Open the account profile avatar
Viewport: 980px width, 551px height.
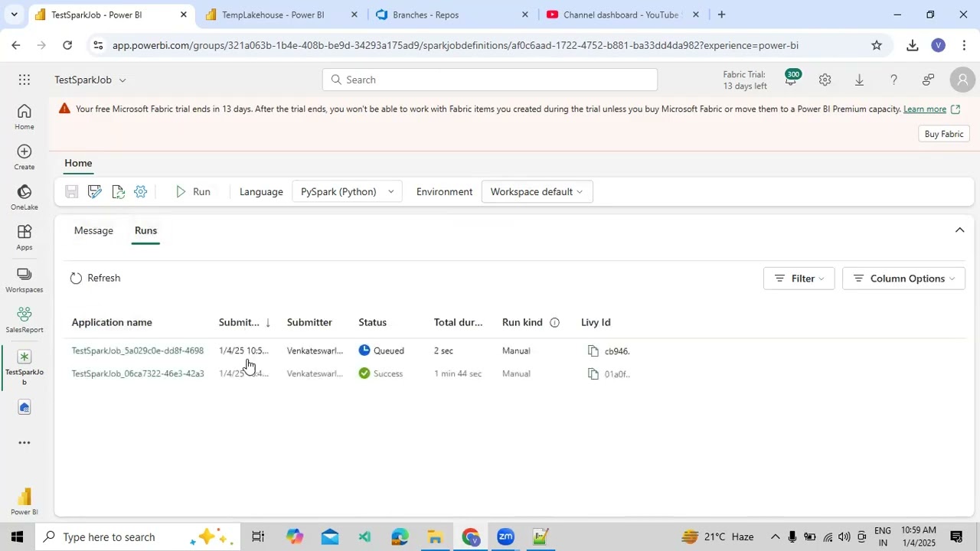click(962, 80)
